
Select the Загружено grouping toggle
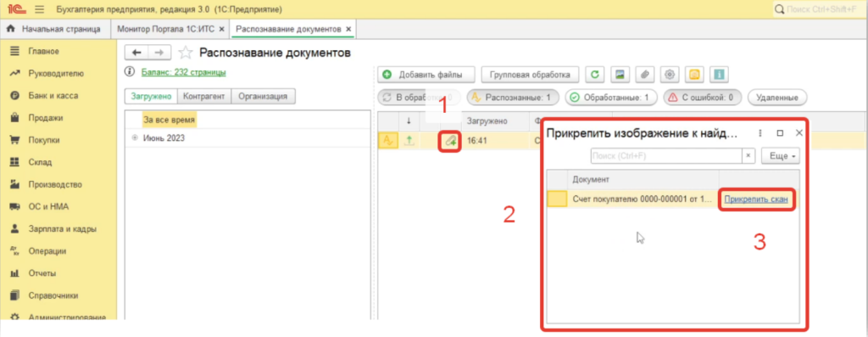(x=151, y=96)
